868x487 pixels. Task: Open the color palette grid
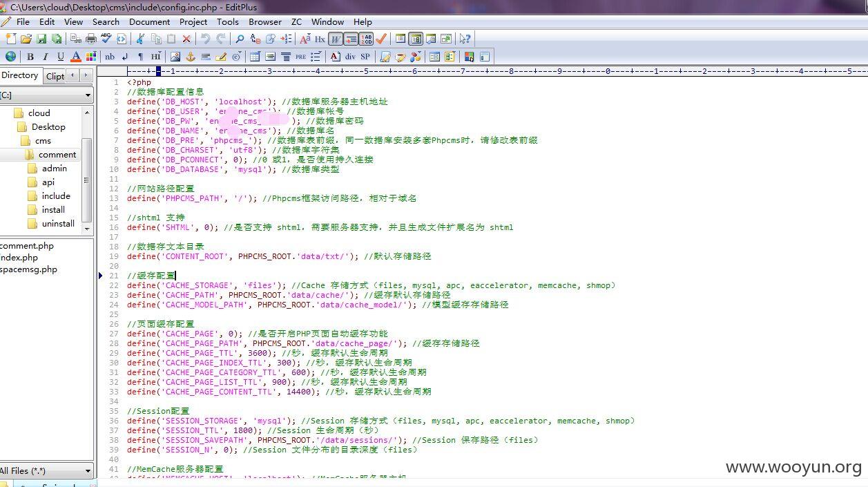pos(91,57)
